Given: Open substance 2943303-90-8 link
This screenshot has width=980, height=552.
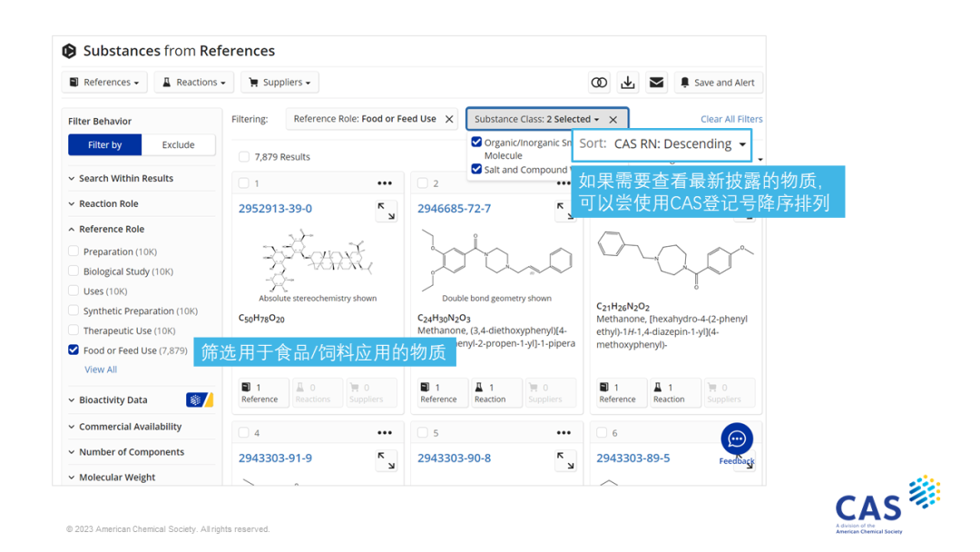Looking at the screenshot, I should click(454, 458).
